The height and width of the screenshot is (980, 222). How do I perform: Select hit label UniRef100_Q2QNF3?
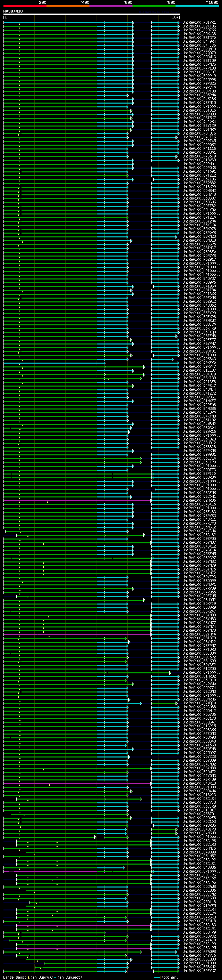tap(199, 49)
